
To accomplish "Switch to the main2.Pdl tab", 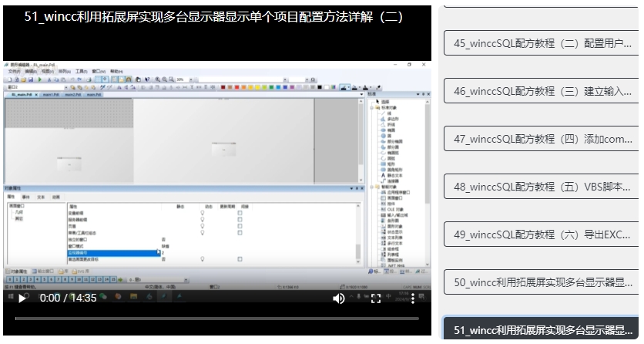I will click(x=72, y=95).
